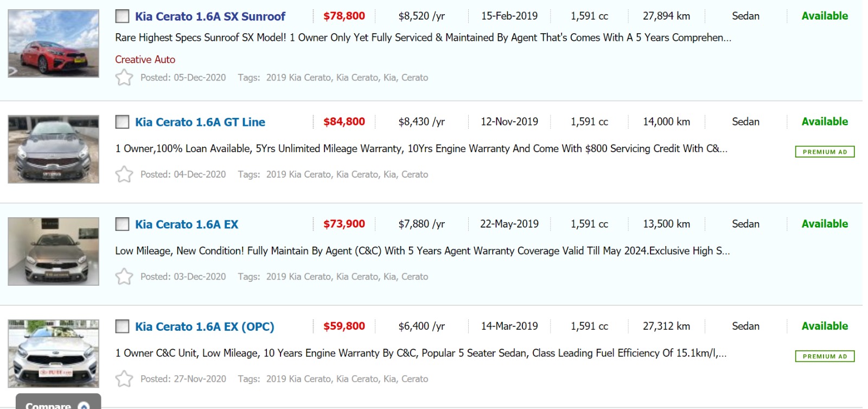Click favorite star on GT Line listing
Image resolution: width=868 pixels, height=409 pixels.
point(124,174)
